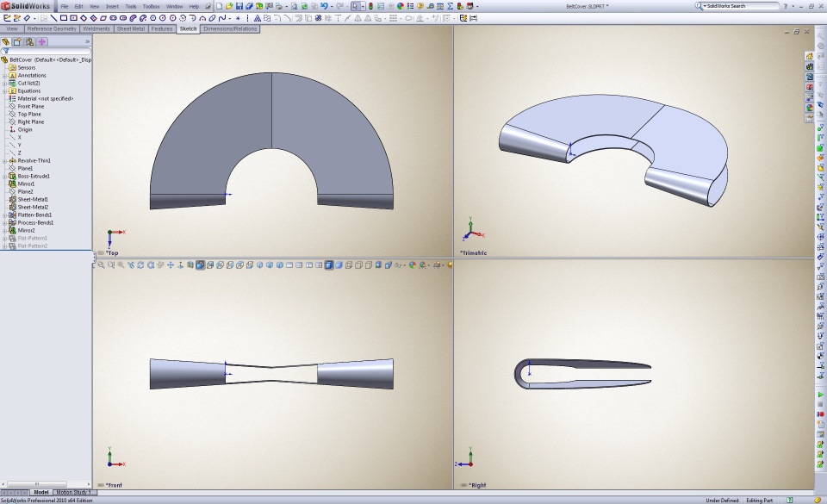Viewport: 827px width, 504px height.
Task: Click the Pan view icon
Action: pos(171,265)
